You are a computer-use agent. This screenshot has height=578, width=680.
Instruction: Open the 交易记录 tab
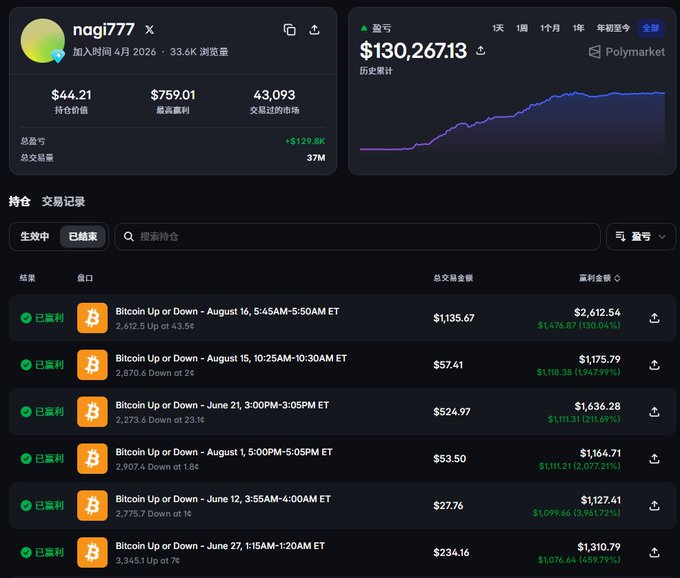tap(63, 201)
